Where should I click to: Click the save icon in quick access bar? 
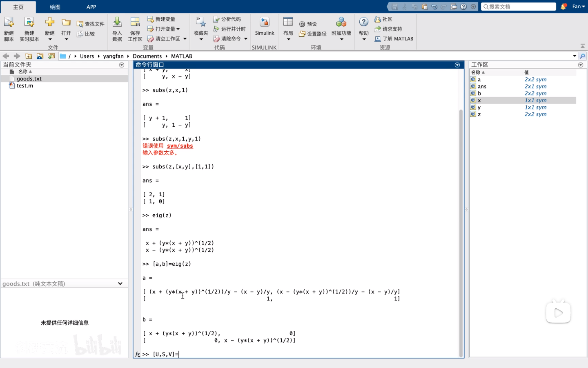coord(395,7)
